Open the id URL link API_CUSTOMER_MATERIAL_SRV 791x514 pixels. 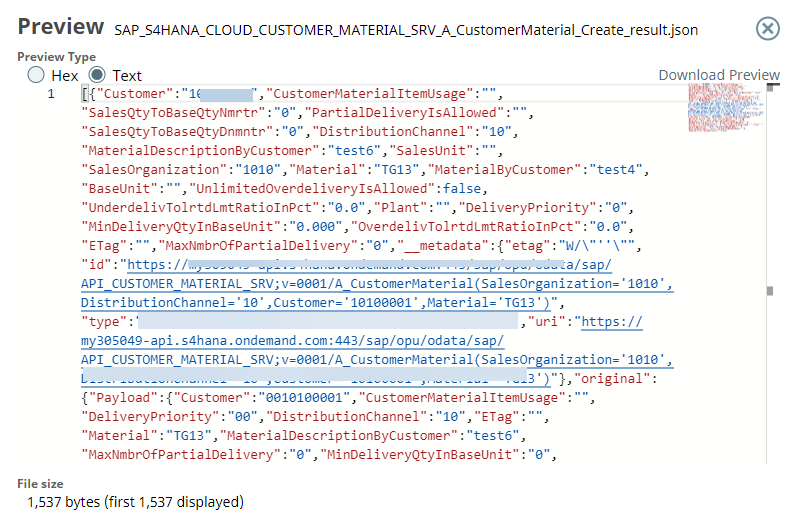[377, 284]
